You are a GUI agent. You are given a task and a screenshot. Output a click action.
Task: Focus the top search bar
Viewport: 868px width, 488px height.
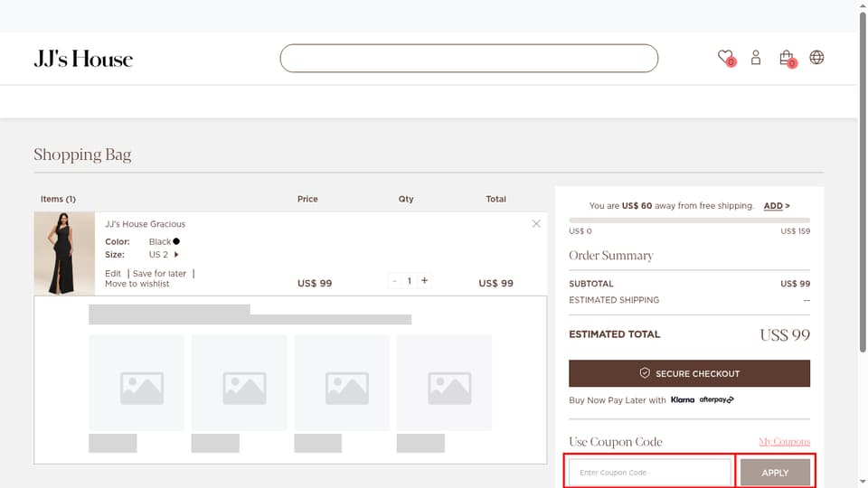[469, 58]
